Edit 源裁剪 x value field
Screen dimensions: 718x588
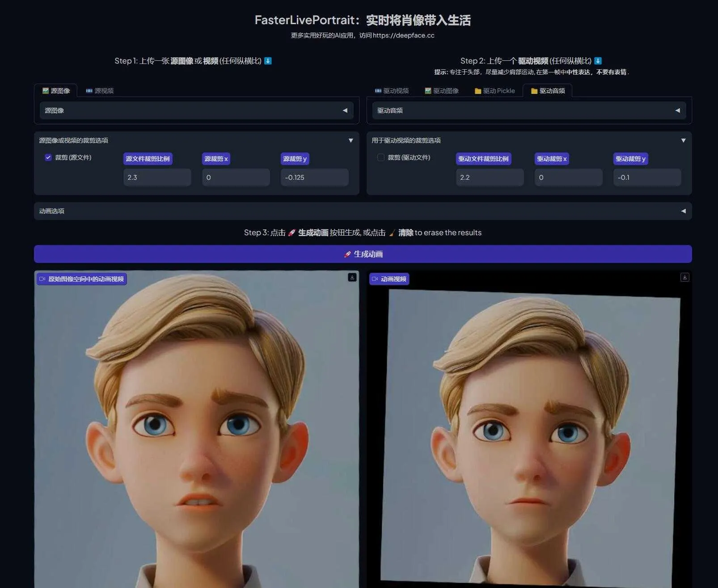(x=236, y=178)
